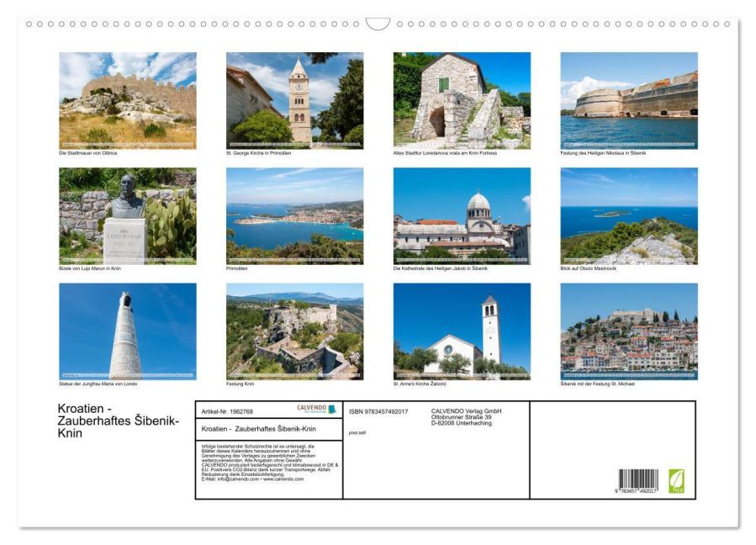
Task: Click the barcode beside the eco icon
Action: 638,481
